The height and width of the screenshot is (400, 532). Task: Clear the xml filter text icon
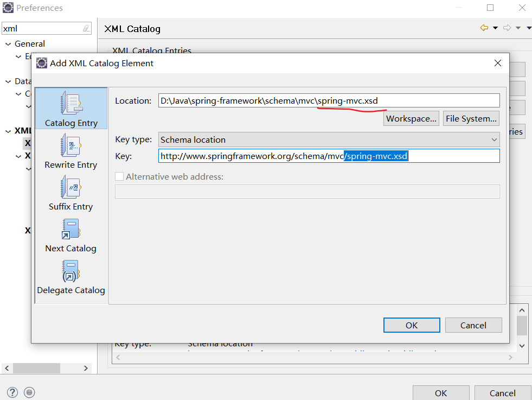87,29
